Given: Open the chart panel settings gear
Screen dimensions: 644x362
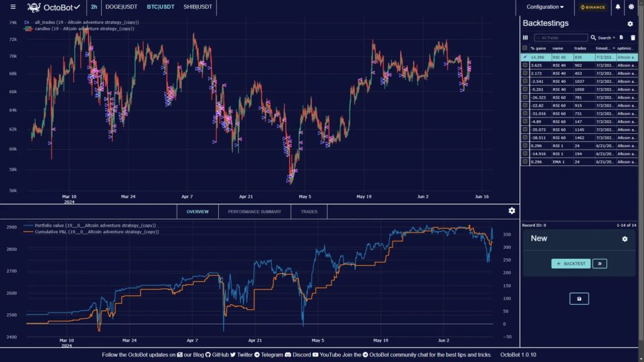Looking at the screenshot, I should [511, 211].
